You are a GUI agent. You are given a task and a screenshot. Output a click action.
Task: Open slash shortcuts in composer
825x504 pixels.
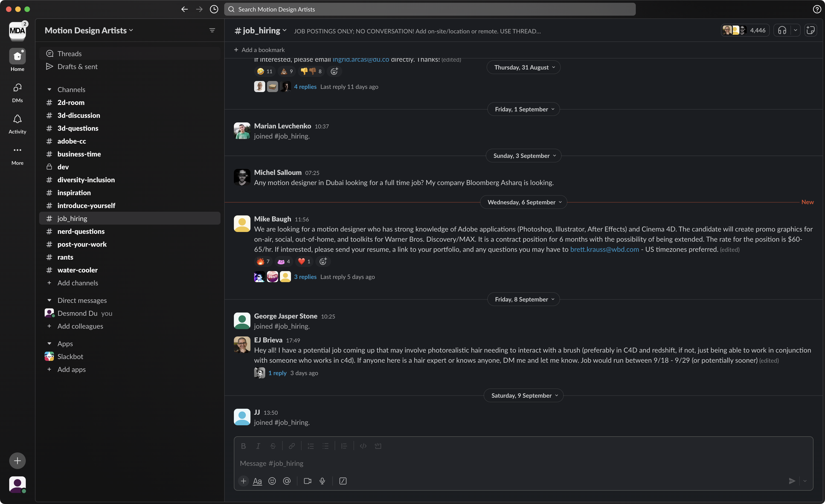pyautogui.click(x=343, y=481)
